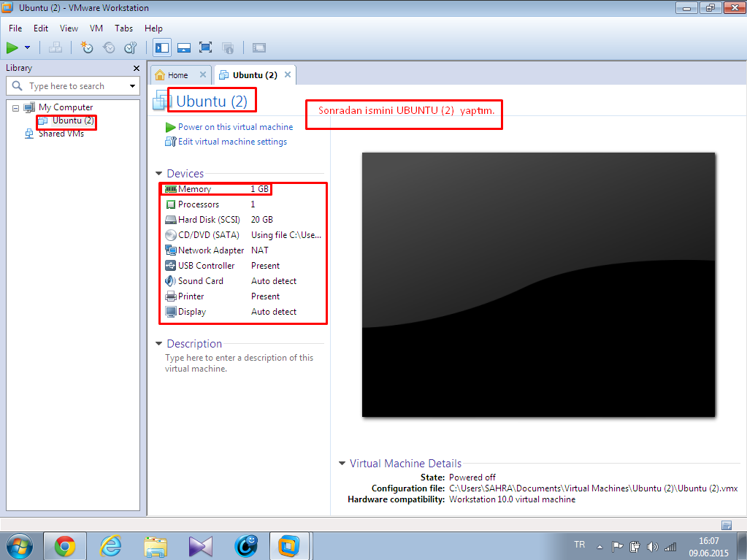Collapse the Description section
This screenshot has height=560, width=747.
click(158, 344)
